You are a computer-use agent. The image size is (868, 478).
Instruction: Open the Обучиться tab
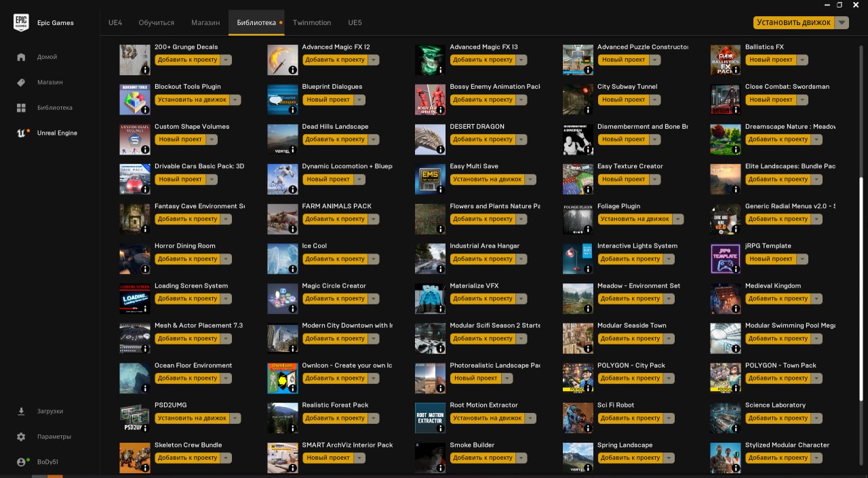pos(156,22)
